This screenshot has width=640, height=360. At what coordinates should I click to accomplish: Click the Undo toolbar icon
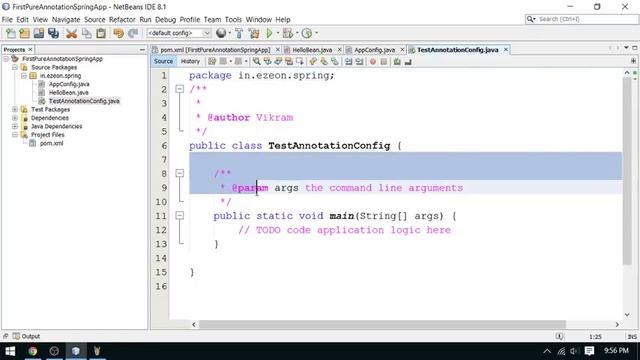pyautogui.click(x=118, y=33)
